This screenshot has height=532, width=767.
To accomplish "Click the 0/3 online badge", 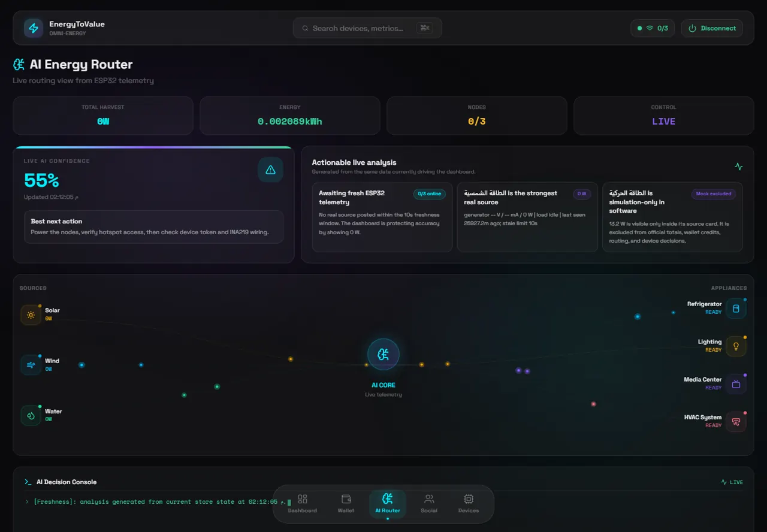I will [x=430, y=194].
